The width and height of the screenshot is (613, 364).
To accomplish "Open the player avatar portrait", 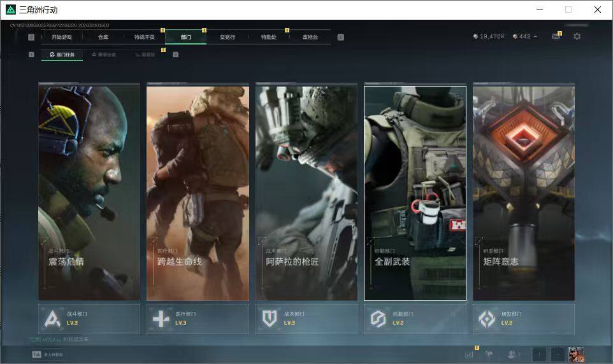I will coord(576,354).
